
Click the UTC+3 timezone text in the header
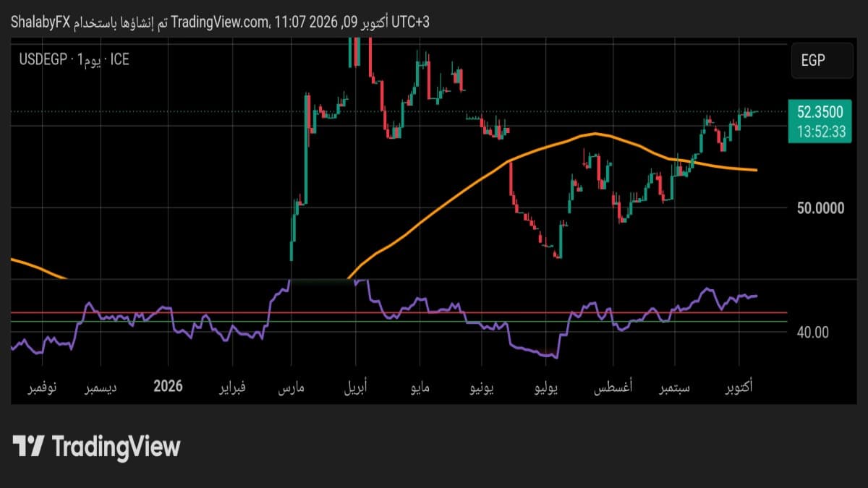coord(411,22)
